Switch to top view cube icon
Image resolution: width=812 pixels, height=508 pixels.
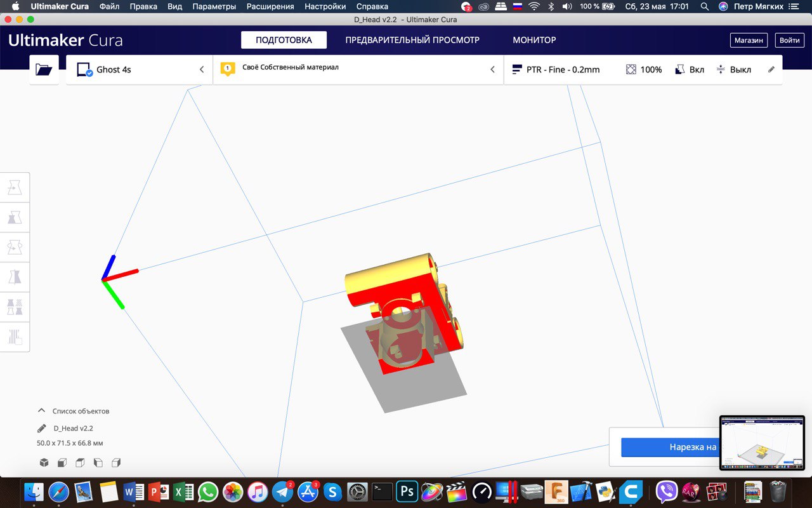pos(80,462)
